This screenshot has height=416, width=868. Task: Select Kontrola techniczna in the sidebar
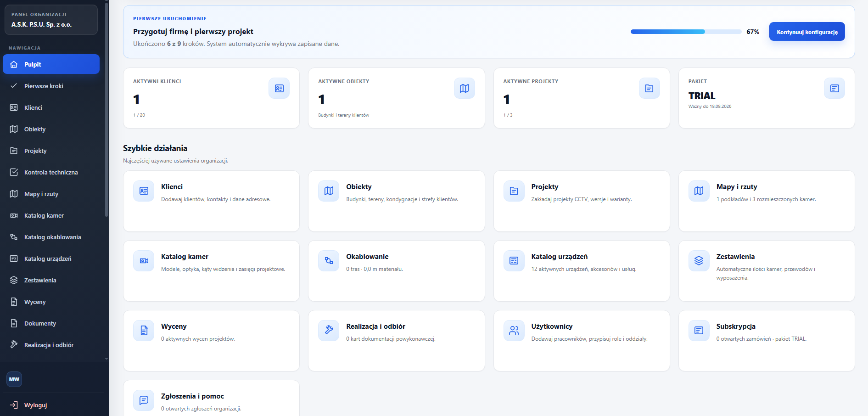coord(51,172)
